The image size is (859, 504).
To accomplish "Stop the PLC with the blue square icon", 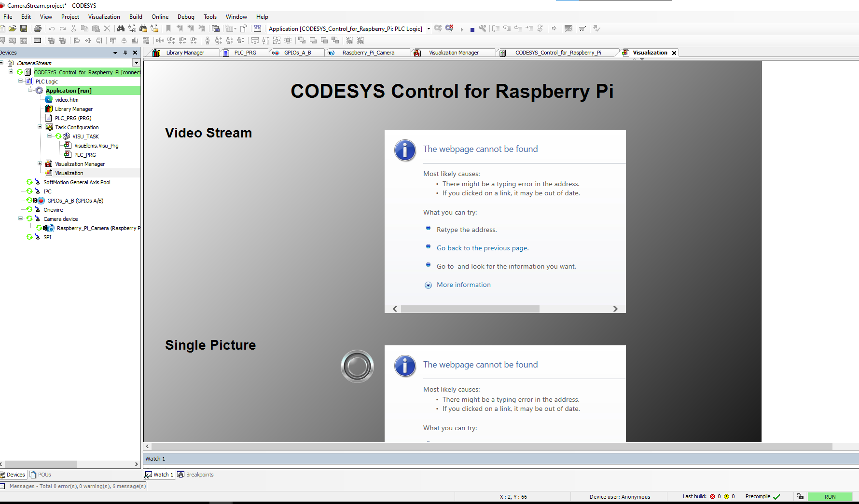I will click(471, 28).
